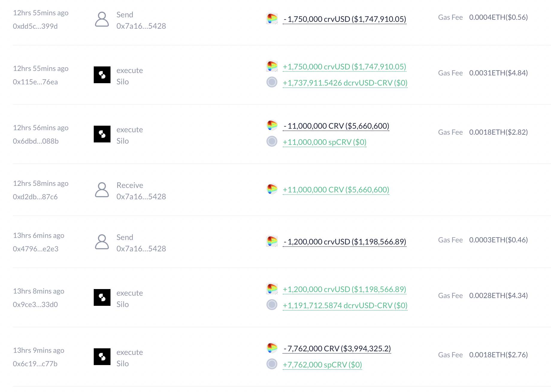Image resolution: width=551 pixels, height=392 pixels.
Task: Click the user avatar icon next to Receive
Action: point(102,190)
